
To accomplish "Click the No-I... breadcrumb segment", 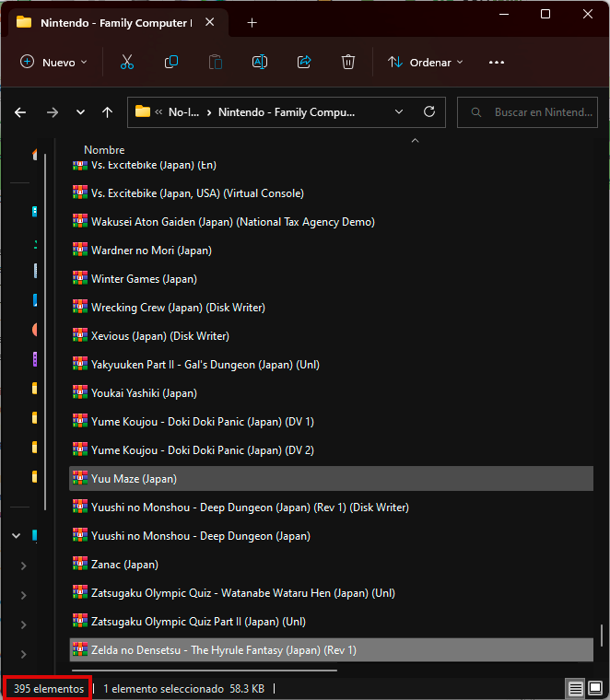I will 183,112.
